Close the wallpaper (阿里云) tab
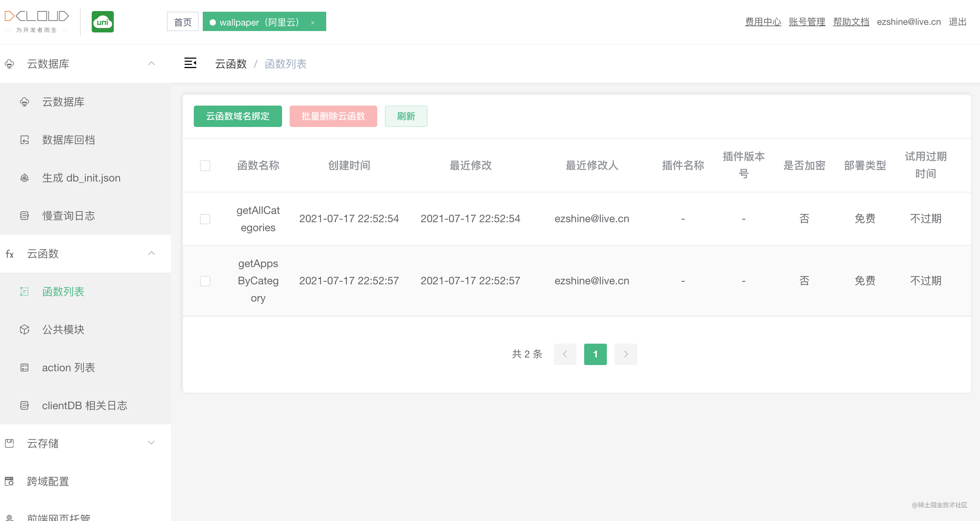 point(313,22)
